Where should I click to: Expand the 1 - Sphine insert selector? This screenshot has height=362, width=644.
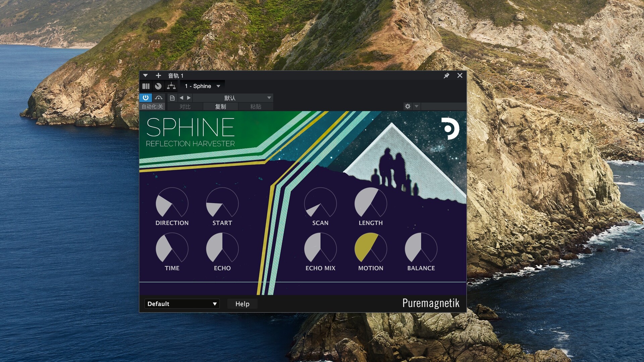[203, 86]
